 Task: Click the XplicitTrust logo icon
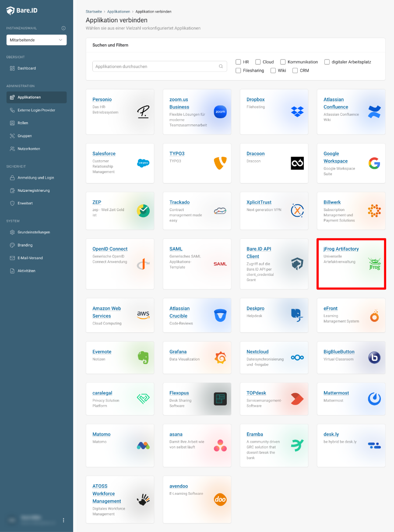point(297,211)
